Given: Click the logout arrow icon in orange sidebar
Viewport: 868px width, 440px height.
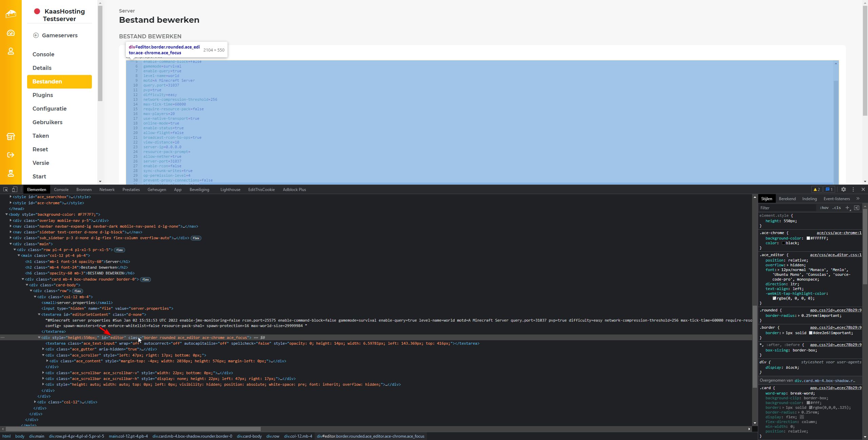Looking at the screenshot, I should click(11, 155).
